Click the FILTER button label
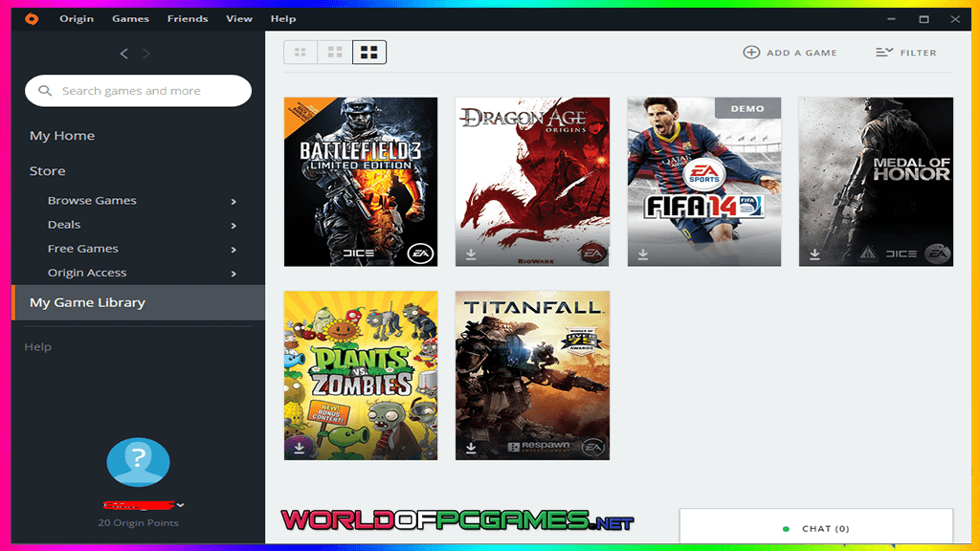The image size is (980, 551). click(918, 54)
